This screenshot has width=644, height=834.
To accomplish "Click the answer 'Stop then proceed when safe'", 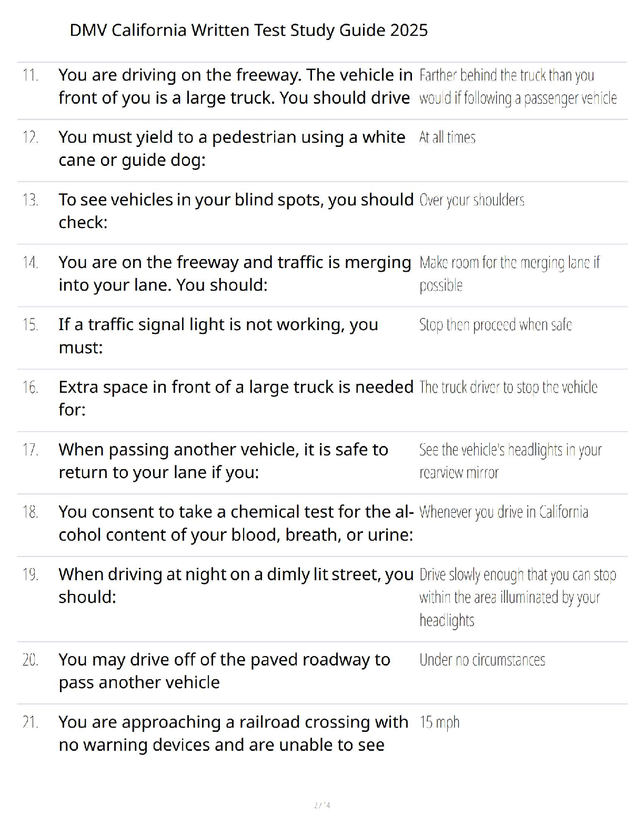I will [496, 325].
